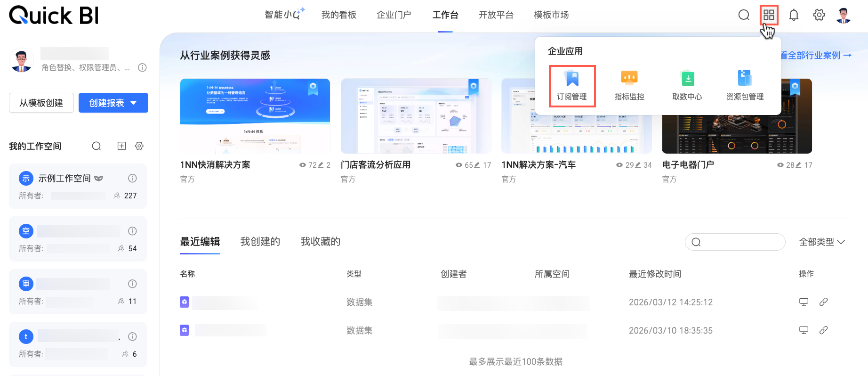Open 我的工作空间 settings gear

[x=139, y=146]
